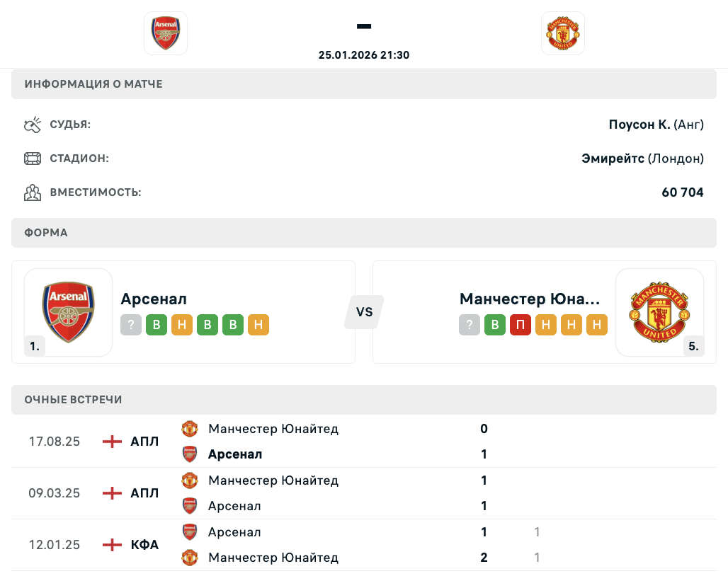Click the Manchester United crest in header
The width and height of the screenshot is (728, 576).
(563, 33)
